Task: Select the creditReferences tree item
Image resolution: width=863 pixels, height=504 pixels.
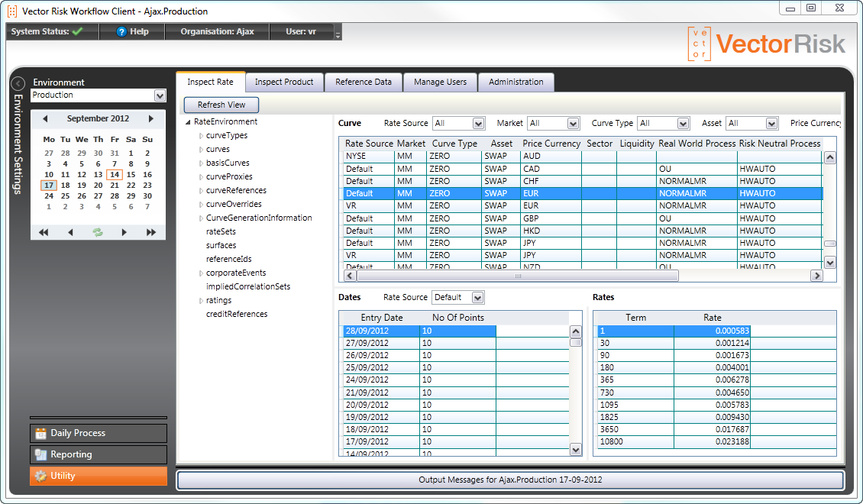Action: tap(237, 314)
